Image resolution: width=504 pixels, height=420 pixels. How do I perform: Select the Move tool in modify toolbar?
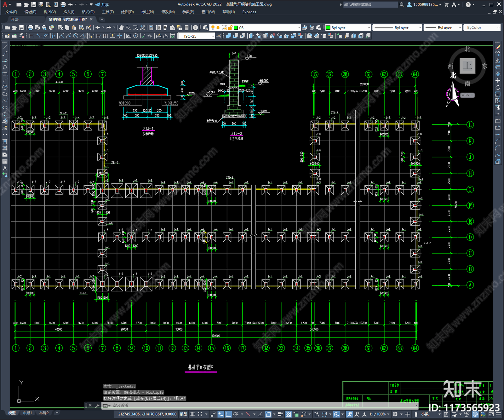[x=498, y=81]
